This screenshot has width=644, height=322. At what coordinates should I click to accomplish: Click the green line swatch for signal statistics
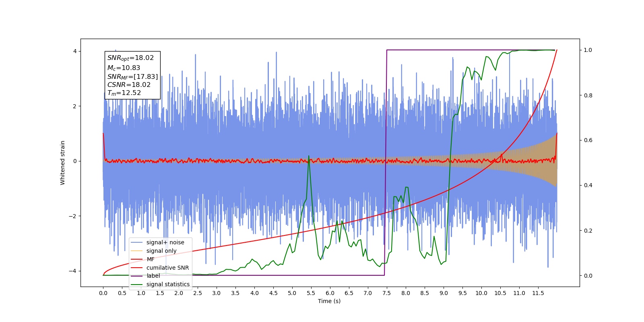click(x=137, y=284)
